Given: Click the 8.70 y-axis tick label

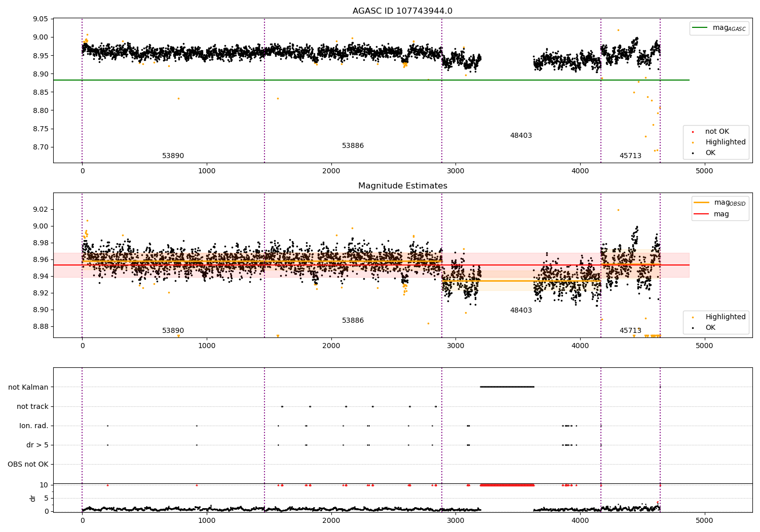Looking at the screenshot, I should 41,147.
